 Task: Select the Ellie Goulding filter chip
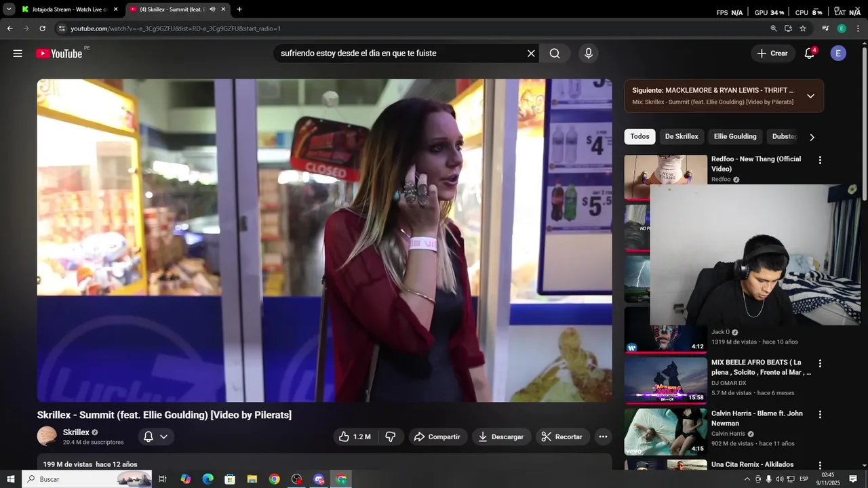click(x=735, y=136)
